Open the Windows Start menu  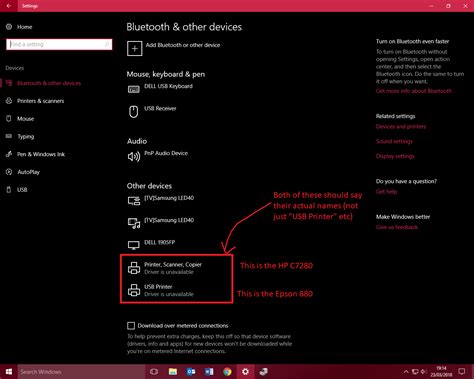tap(9, 371)
